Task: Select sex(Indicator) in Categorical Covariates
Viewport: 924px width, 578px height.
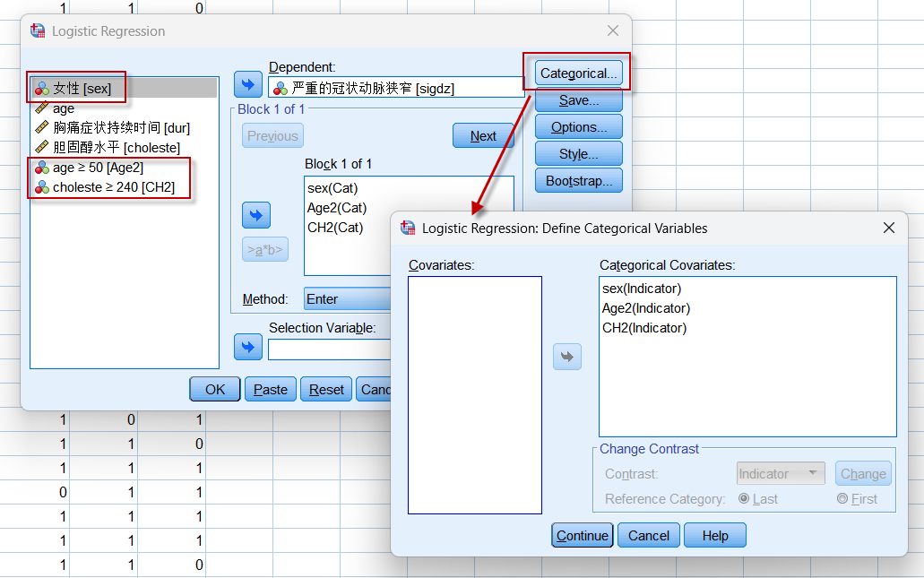Action: [x=642, y=289]
